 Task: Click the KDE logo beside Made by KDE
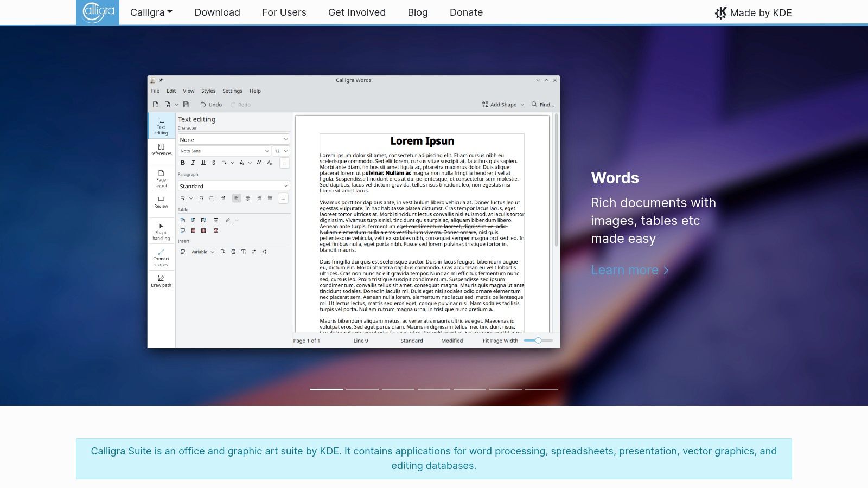click(720, 12)
